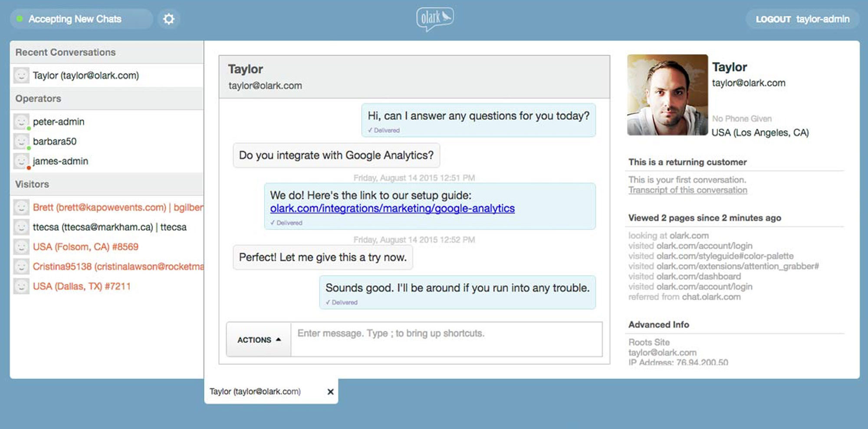Image resolution: width=868 pixels, height=429 pixels.
Task: Open settings with the gear icon
Action: [x=169, y=19]
